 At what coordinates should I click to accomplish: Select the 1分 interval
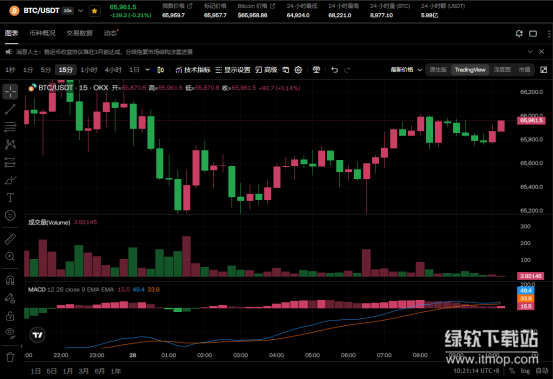pos(28,70)
